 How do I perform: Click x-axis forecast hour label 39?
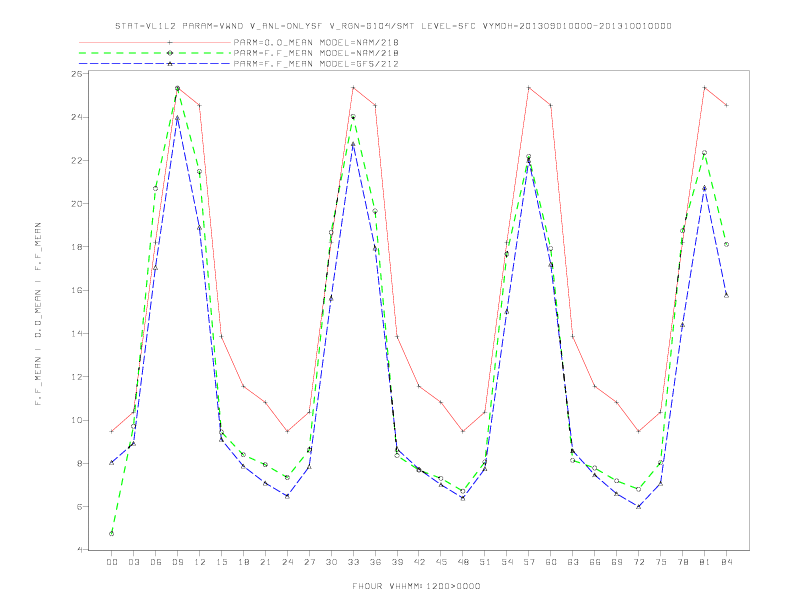pos(397,562)
